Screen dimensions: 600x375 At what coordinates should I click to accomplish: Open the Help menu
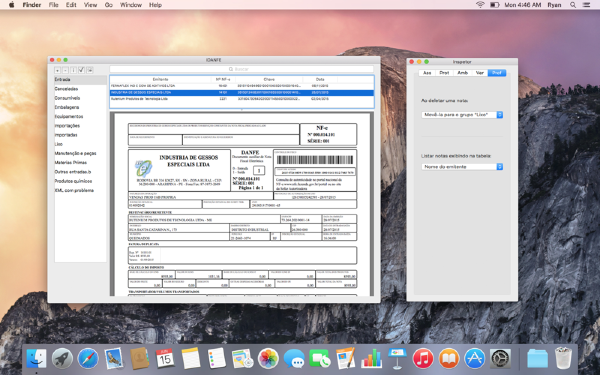155,5
